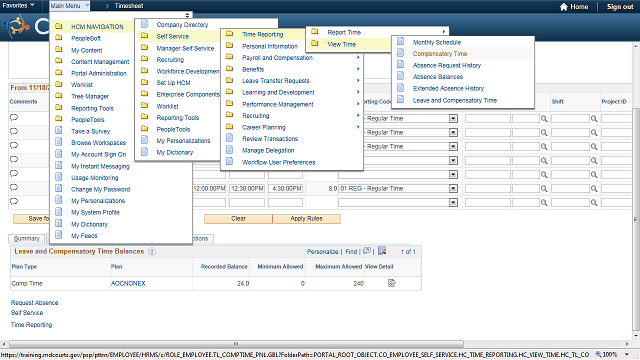Open Personal Information menu folder
This screenshot has width=640, height=360.
click(x=270, y=46)
